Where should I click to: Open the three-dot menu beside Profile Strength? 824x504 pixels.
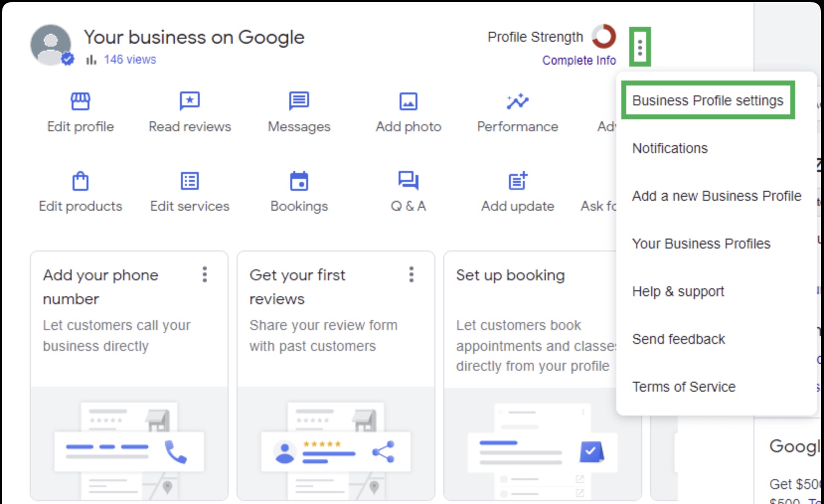coord(640,47)
